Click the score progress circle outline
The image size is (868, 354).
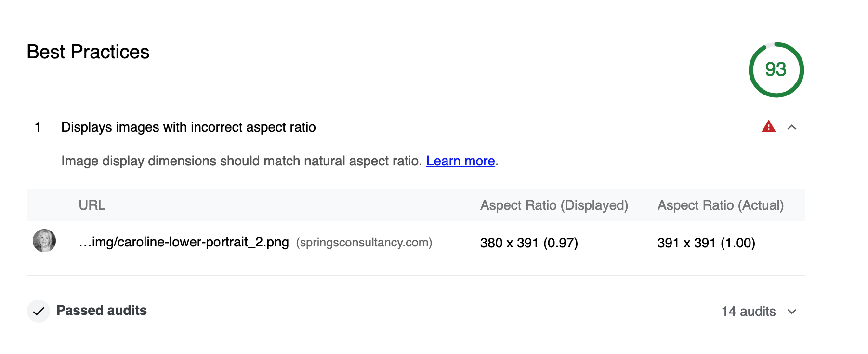coord(776,44)
